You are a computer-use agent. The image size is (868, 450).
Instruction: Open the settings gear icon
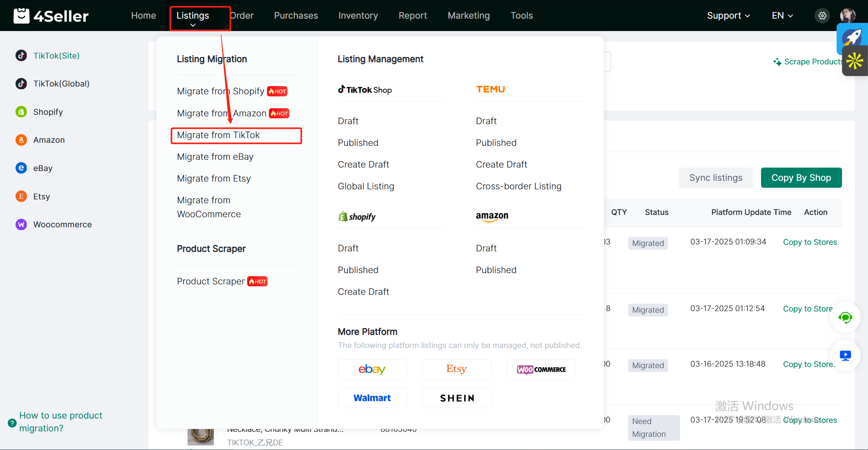point(822,16)
